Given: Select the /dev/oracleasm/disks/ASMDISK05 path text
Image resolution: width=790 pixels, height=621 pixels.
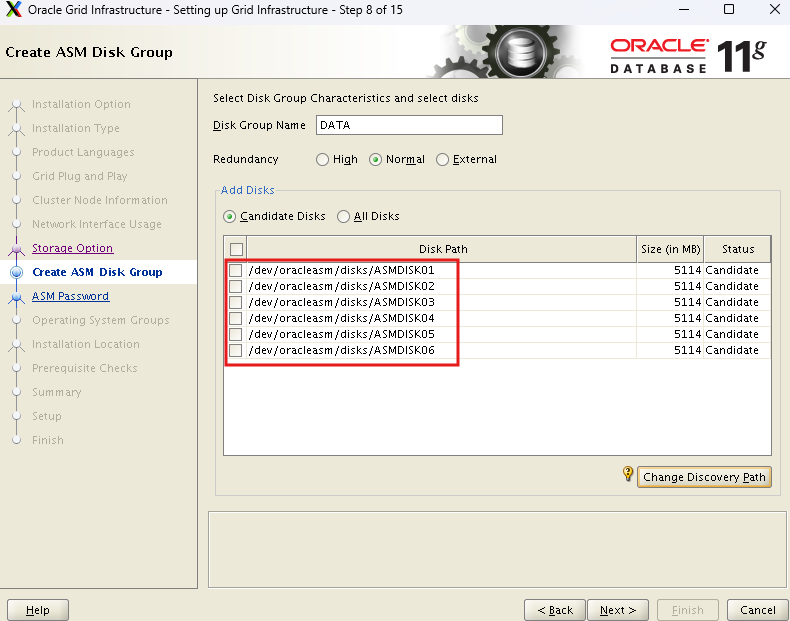Looking at the screenshot, I should pyautogui.click(x=341, y=334).
